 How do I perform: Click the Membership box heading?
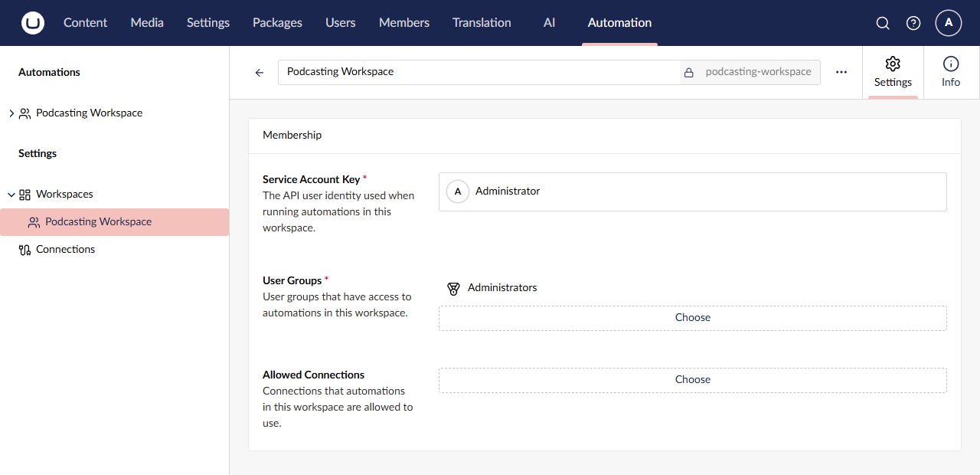click(x=292, y=136)
